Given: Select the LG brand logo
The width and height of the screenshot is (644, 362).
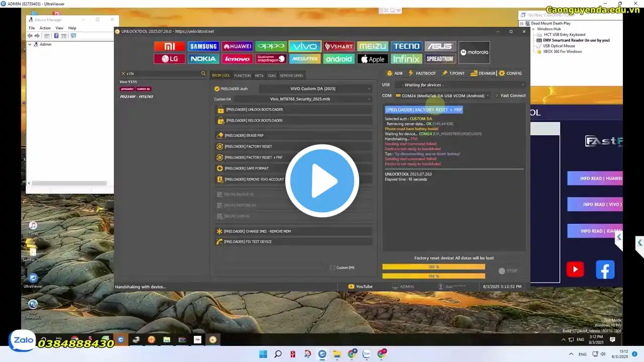Looking at the screenshot, I should (x=170, y=59).
